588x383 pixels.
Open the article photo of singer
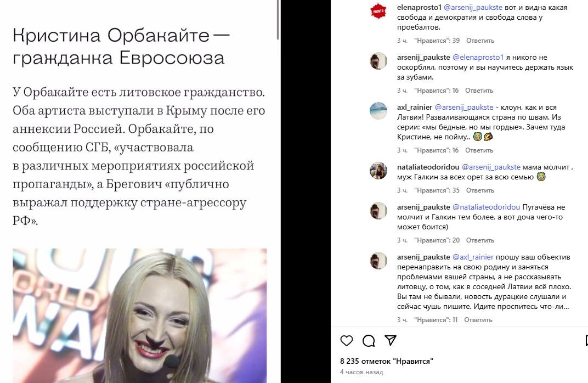pyautogui.click(x=139, y=316)
